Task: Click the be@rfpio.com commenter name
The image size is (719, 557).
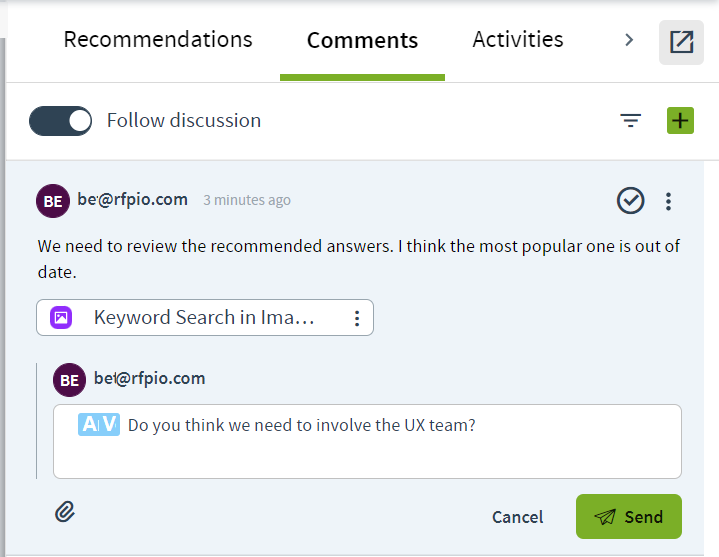Action: [133, 199]
